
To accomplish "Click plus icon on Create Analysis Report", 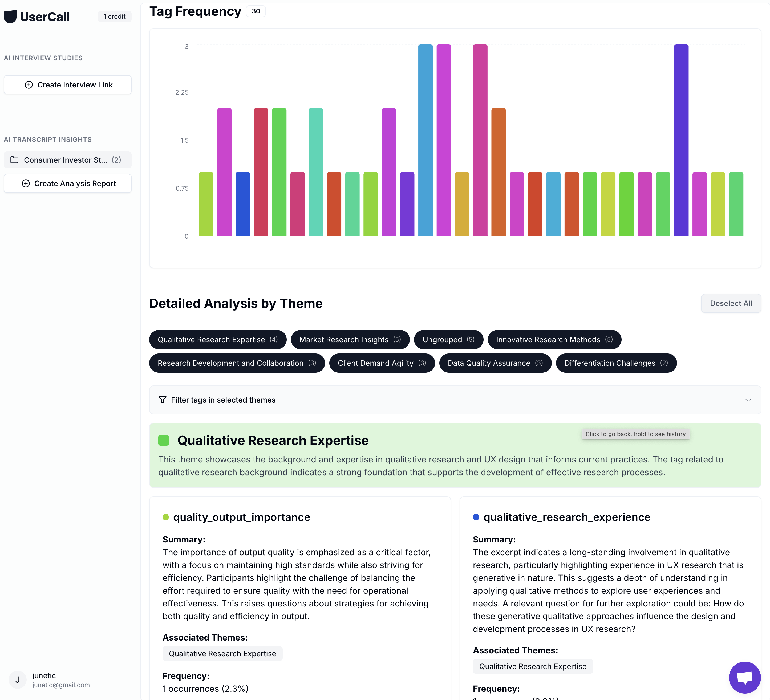I will 26,183.
